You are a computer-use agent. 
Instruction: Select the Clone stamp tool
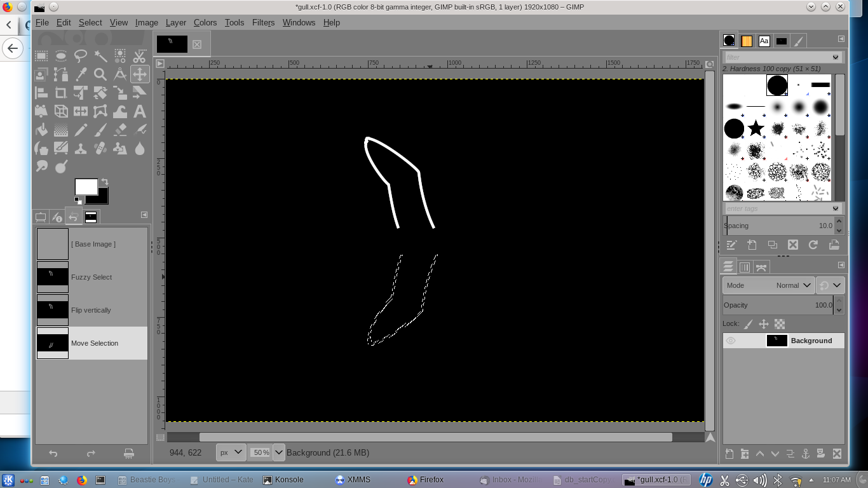point(81,148)
